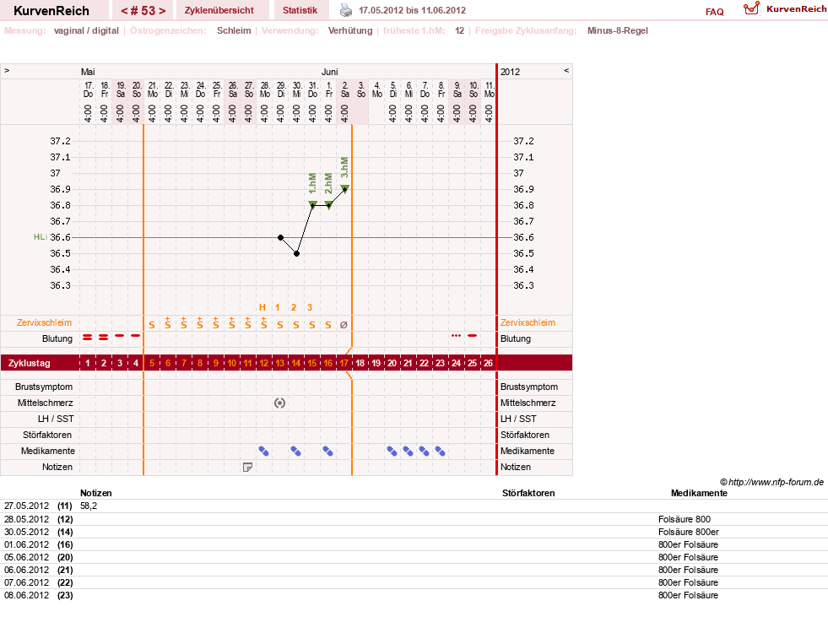Click the Ø mucus symbol on day 17

344,325
